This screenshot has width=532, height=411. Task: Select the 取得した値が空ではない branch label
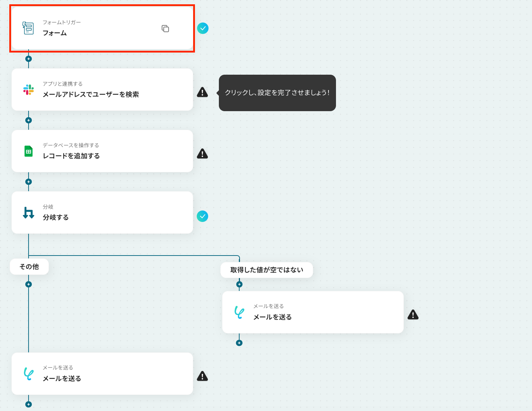267,270
